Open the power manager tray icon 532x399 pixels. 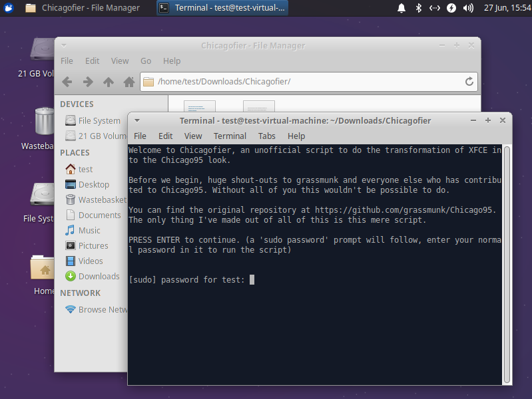pos(451,8)
